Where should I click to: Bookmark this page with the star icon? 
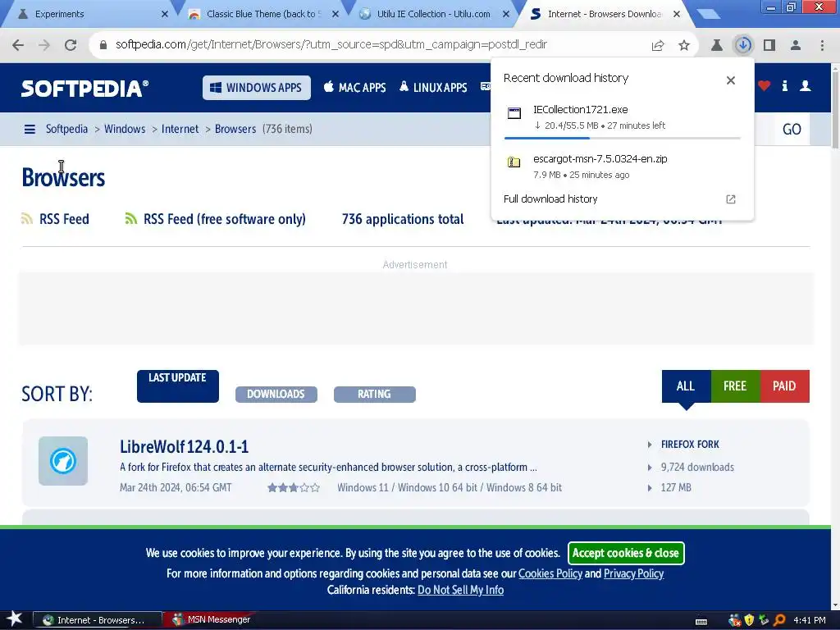click(x=684, y=46)
